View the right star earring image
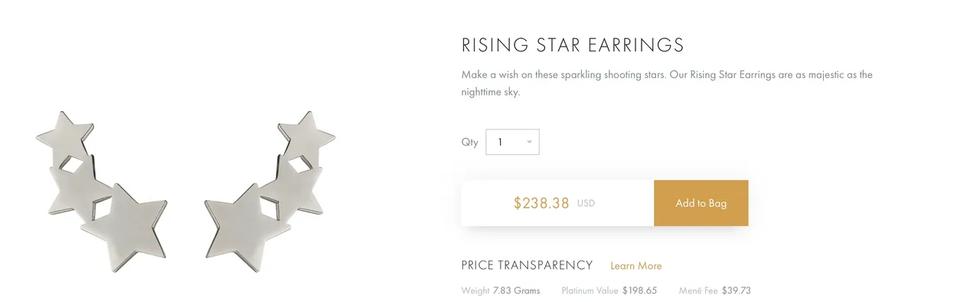This screenshot has height=302, width=980. tap(270, 192)
